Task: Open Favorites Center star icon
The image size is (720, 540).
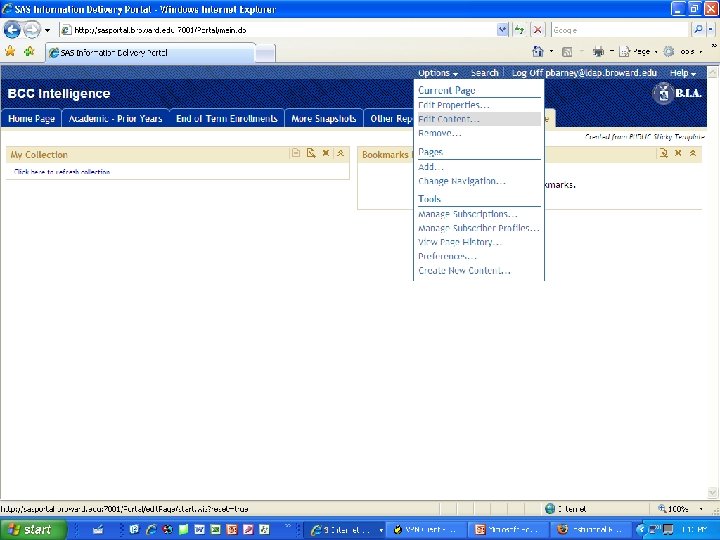Action: 10,51
